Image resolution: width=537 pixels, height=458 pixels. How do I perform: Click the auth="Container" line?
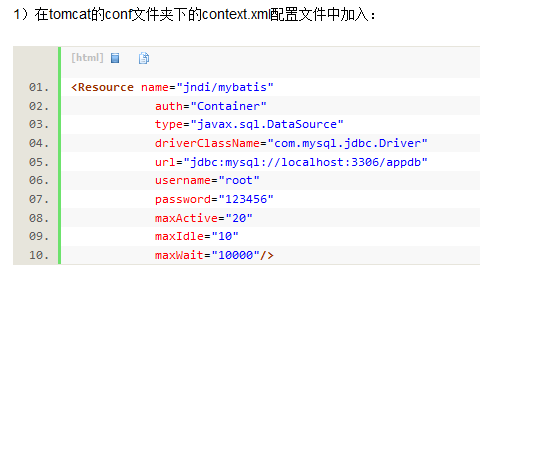[211, 106]
